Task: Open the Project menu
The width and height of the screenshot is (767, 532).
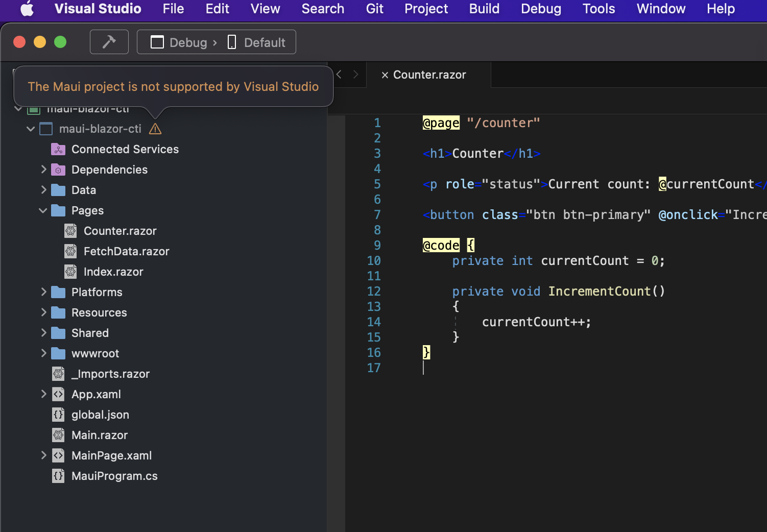Action: pos(426,9)
